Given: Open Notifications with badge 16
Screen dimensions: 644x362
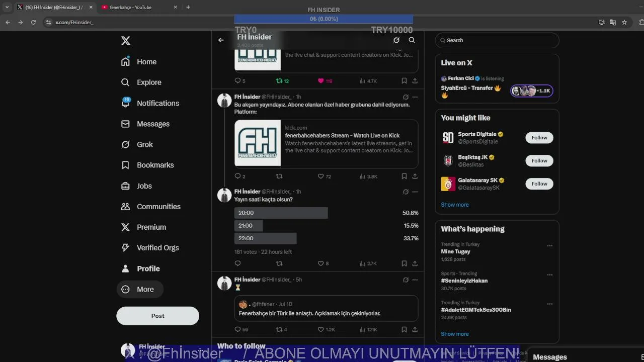Looking at the screenshot, I should tap(150, 103).
